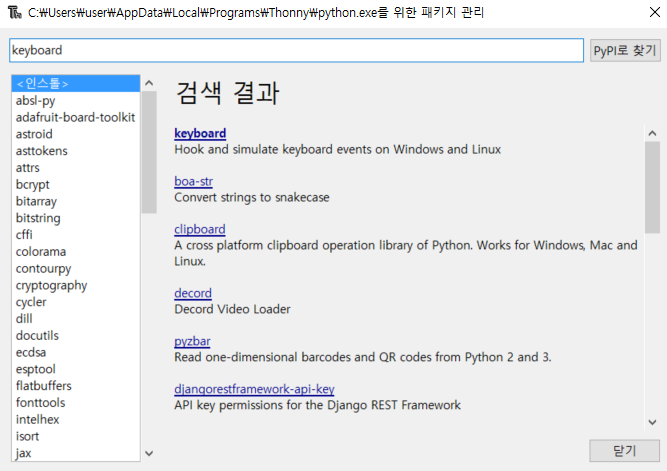Select absl-py in the package list
This screenshot has height=471, width=667.
[76, 100]
